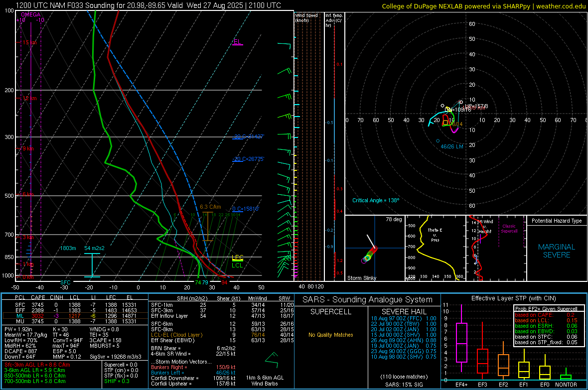Click the green NONTOR box in STP plot
This screenshot has height=390, width=588.
click(566, 377)
